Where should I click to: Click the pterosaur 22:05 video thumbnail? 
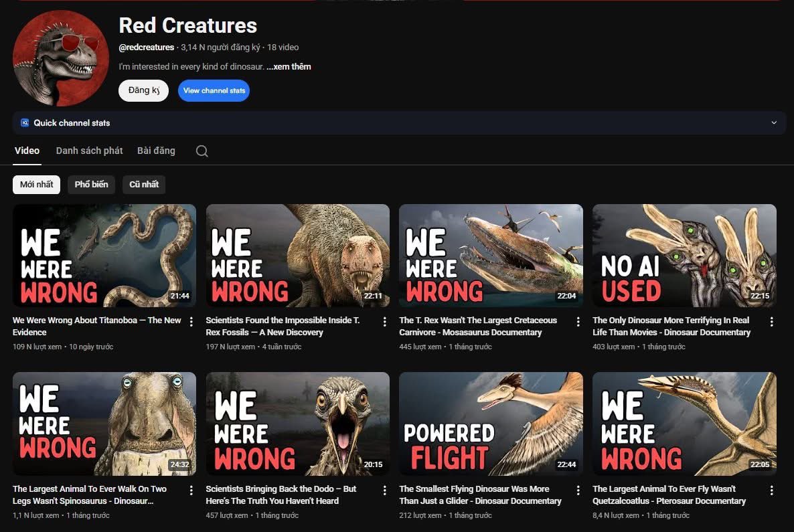tap(684, 424)
